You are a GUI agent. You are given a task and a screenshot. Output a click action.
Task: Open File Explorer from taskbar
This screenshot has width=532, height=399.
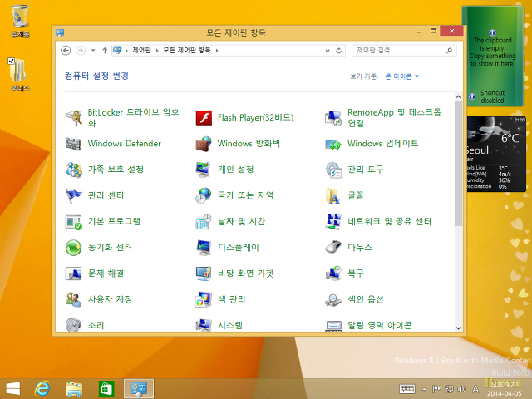(x=74, y=389)
